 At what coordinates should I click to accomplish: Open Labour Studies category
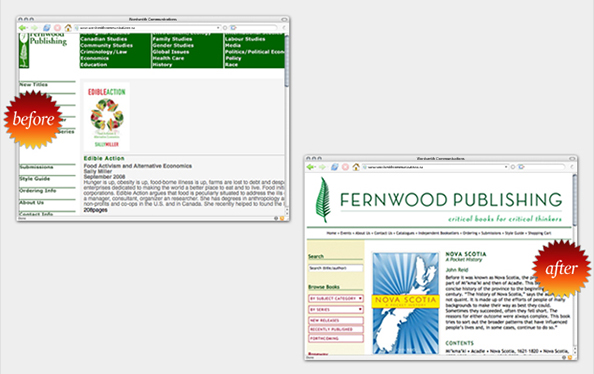coord(245,39)
